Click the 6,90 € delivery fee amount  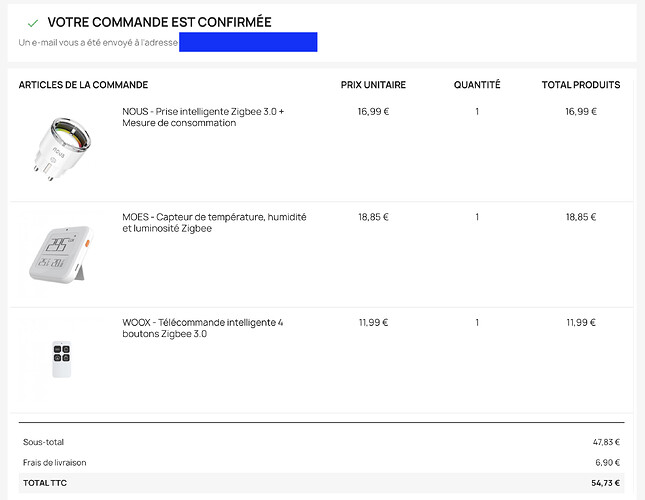point(605,462)
